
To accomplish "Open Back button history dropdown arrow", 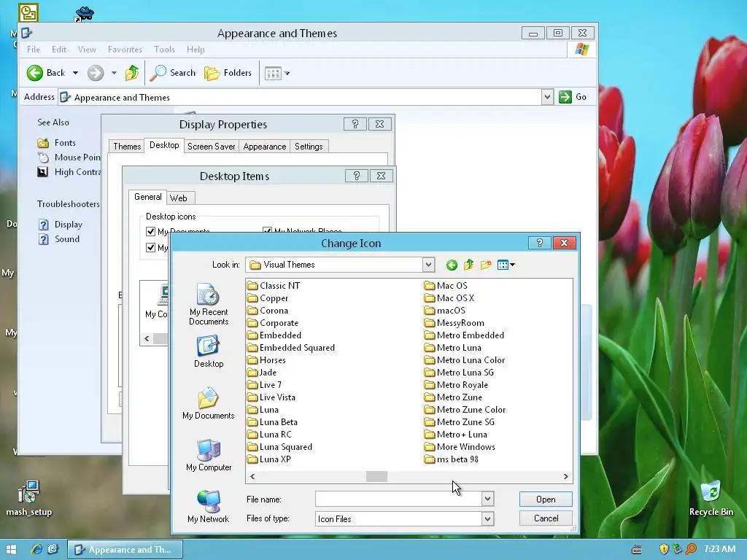I will point(75,73).
